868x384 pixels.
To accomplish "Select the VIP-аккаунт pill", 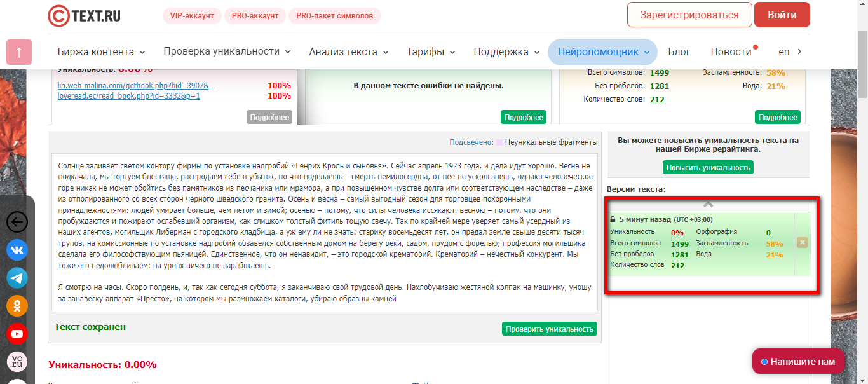I will [192, 16].
